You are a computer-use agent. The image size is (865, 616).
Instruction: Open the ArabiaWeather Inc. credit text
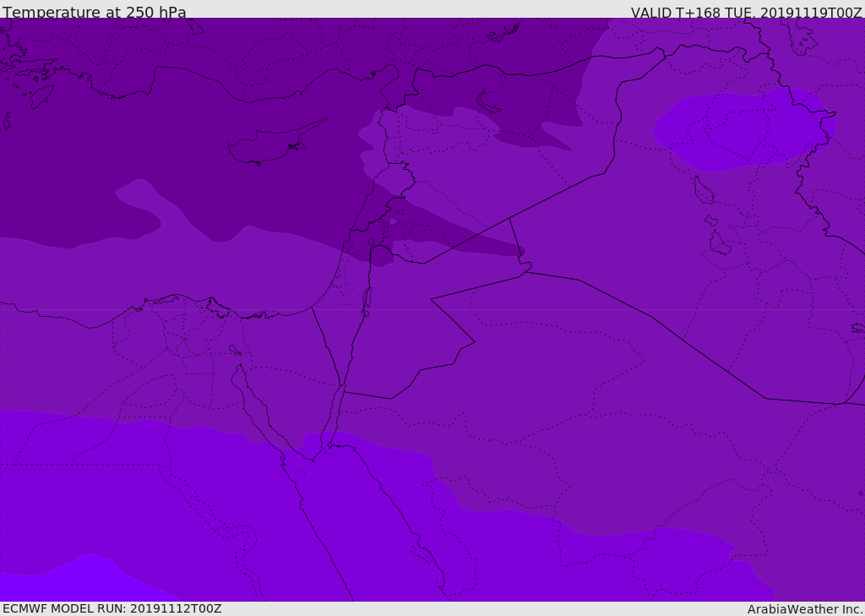805,609
